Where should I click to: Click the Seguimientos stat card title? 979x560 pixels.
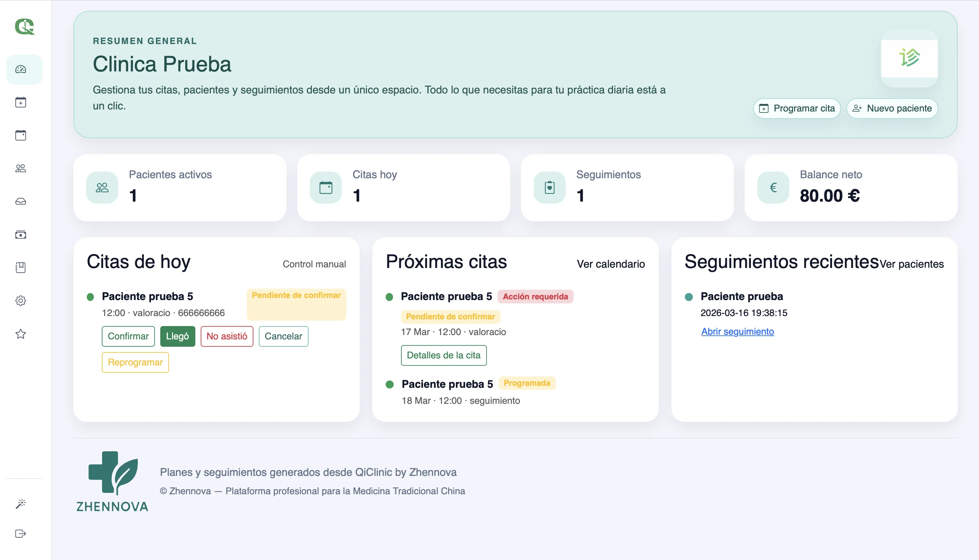(x=608, y=175)
